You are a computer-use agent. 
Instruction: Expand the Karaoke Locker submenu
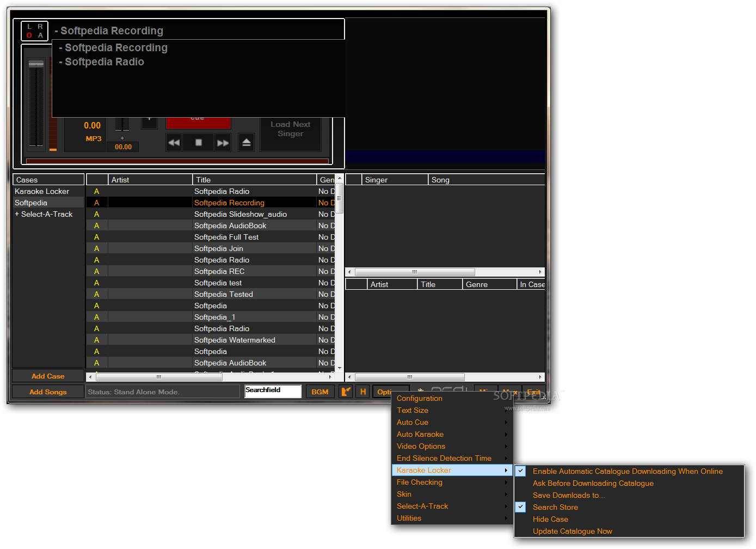pyautogui.click(x=452, y=470)
